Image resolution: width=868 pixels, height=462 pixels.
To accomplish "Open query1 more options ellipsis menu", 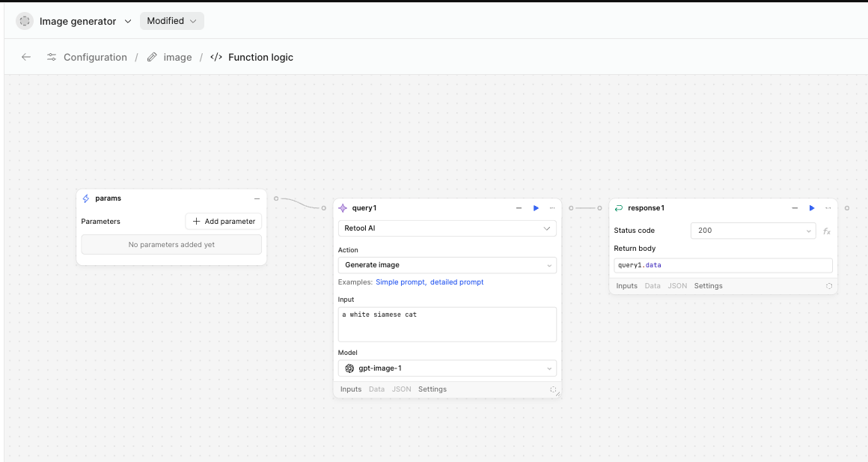I will [x=552, y=208].
